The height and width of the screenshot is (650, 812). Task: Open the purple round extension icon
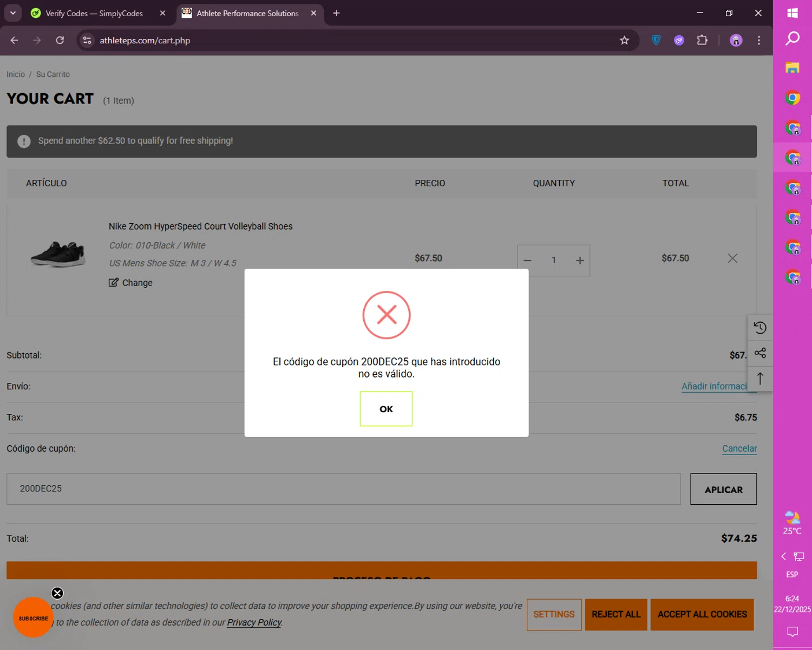679,40
